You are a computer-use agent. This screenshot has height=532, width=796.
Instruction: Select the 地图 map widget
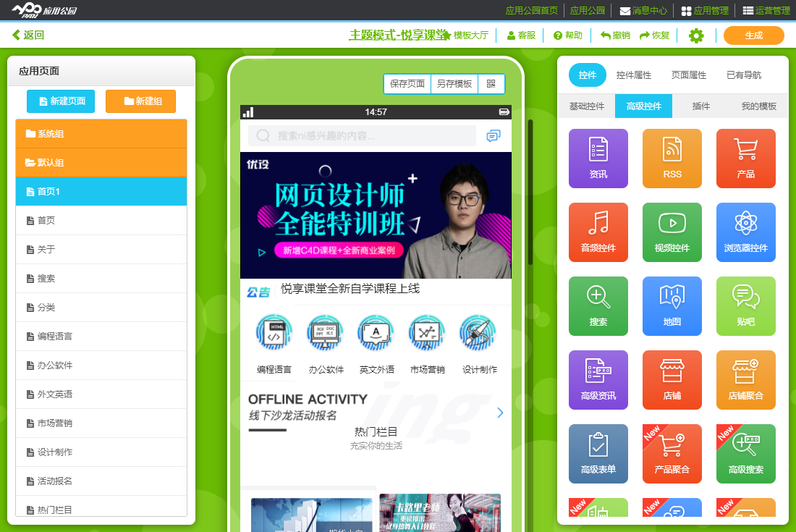(x=672, y=305)
